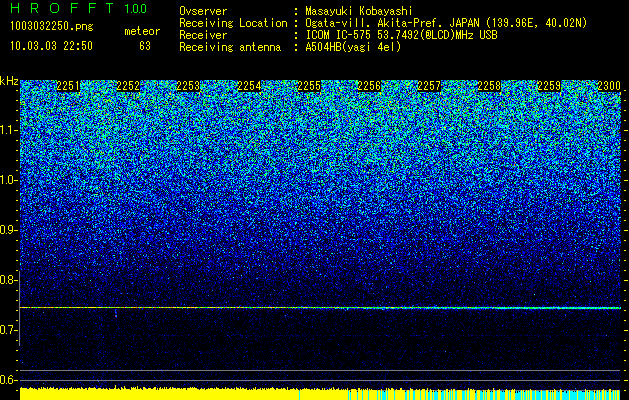Click the date stamp 10.03.03 22:50
The image size is (629, 400).
tap(51, 46)
